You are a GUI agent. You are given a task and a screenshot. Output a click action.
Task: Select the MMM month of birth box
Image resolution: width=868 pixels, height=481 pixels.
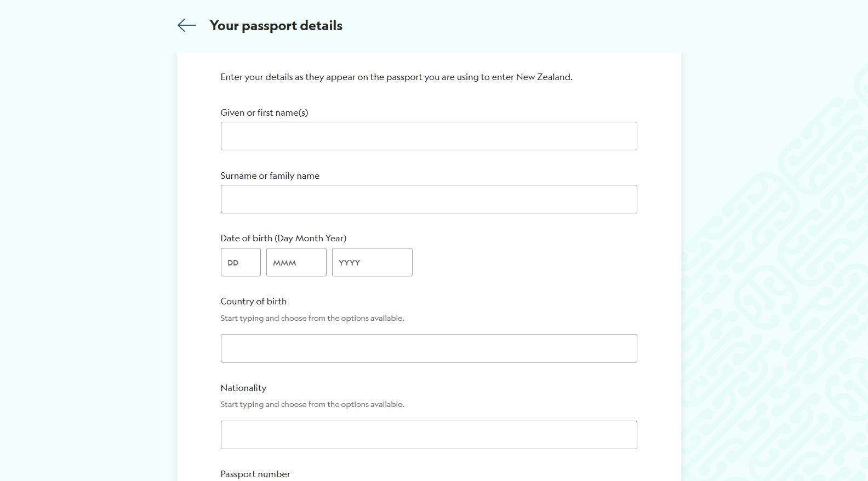pos(296,262)
